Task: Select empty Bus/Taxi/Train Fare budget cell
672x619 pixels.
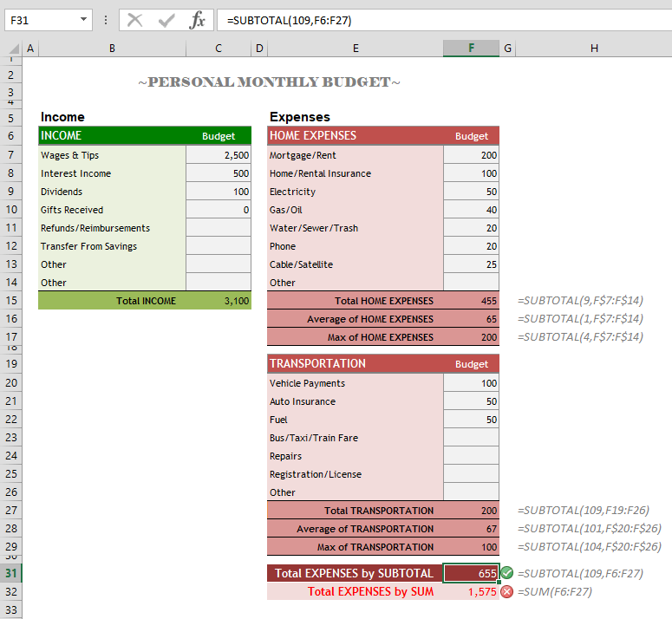Action: pos(471,438)
